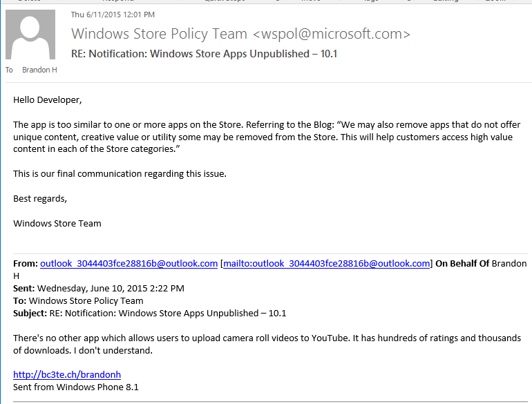Screen dimensions: 532x404
Task: Click 'To: Windows Store Policy Team' quoted line
Action: pos(78,301)
